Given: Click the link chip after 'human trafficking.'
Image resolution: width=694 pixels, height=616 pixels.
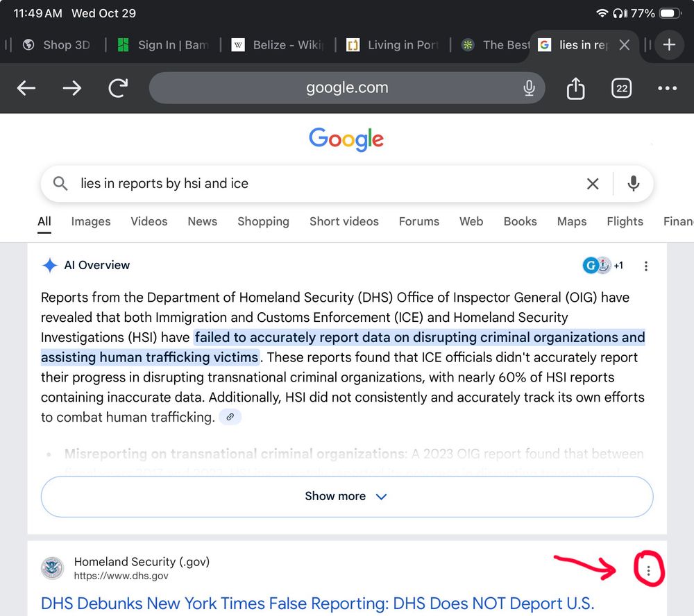Looking at the screenshot, I should pyautogui.click(x=230, y=417).
